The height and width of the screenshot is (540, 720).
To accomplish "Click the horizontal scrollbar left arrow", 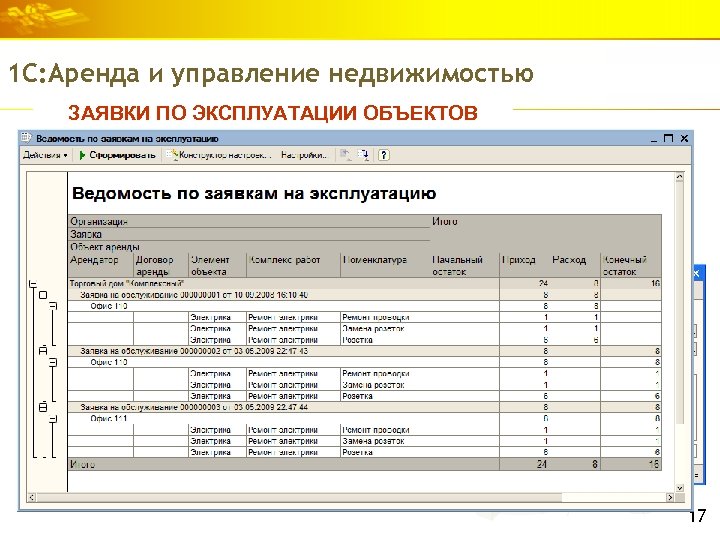I will click(x=32, y=497).
